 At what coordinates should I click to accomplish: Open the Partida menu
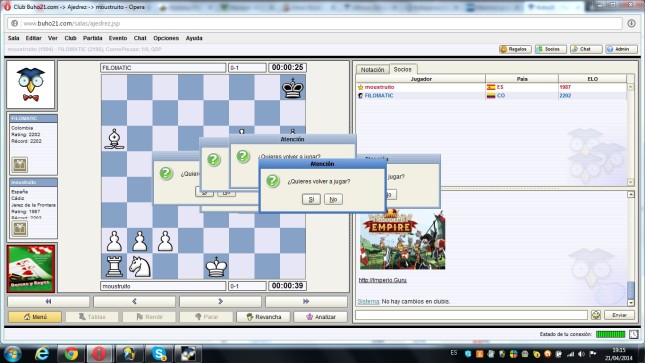point(93,38)
